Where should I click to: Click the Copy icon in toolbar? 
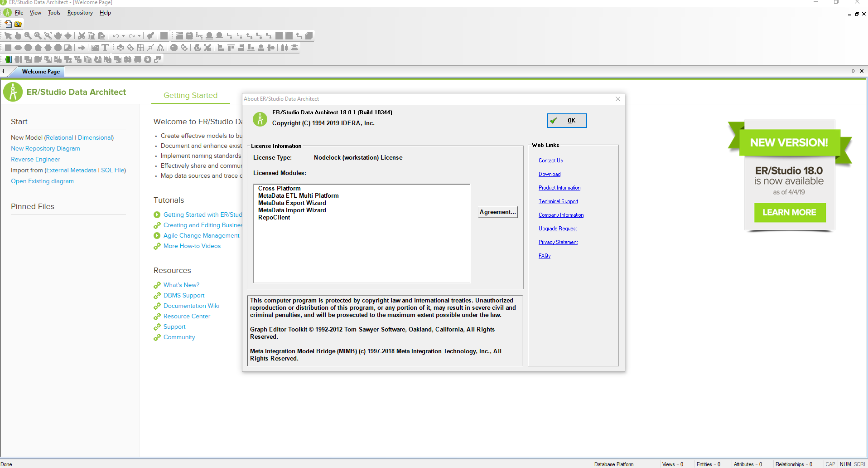coord(92,36)
